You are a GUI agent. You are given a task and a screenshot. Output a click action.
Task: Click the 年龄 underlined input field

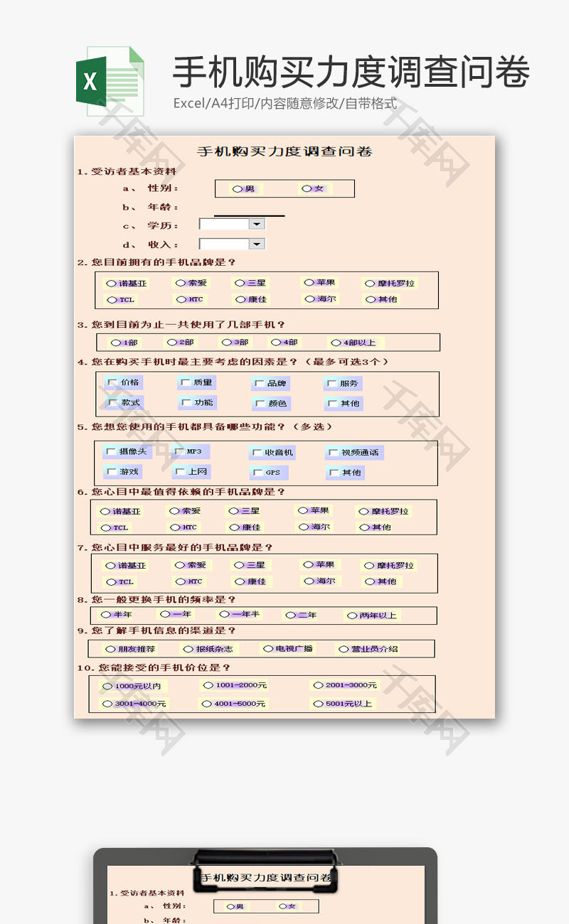coord(249,208)
